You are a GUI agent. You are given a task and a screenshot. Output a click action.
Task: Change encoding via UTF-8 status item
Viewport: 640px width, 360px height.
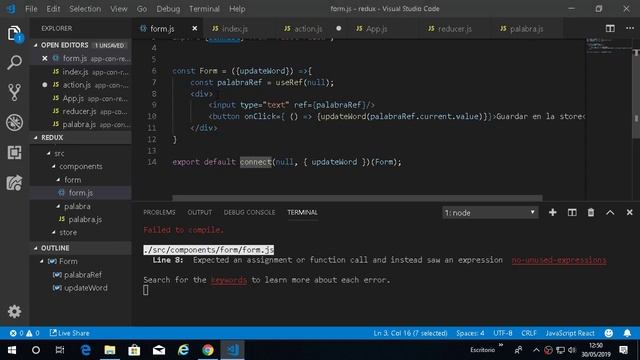[503, 333]
